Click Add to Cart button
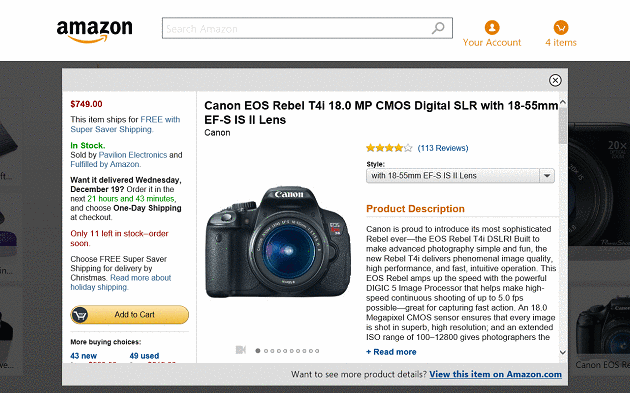The image size is (630, 393). click(x=129, y=315)
